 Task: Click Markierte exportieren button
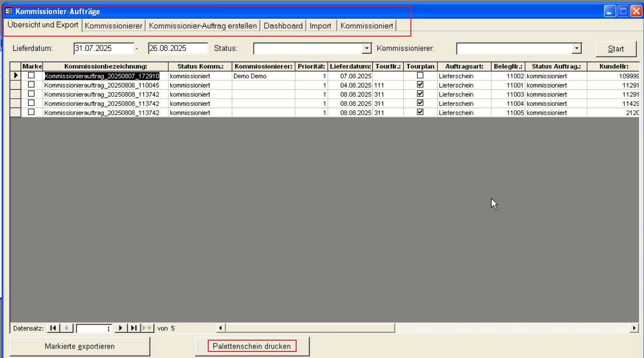coord(79,346)
